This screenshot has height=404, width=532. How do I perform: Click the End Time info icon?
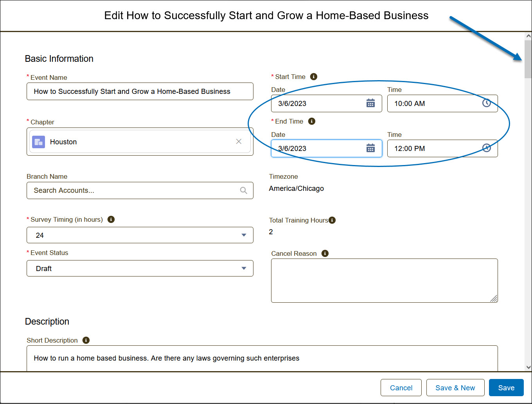pos(312,121)
